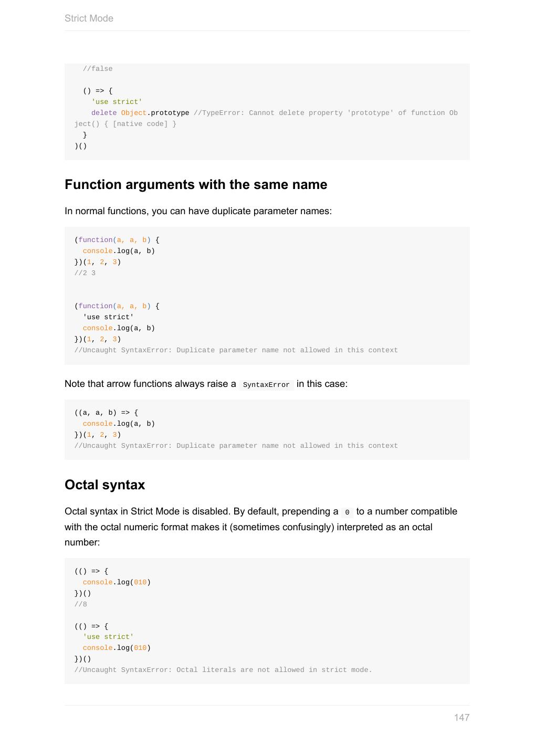Click the "Octal syntax in Strict Mode is disabled" sentence
Image resolution: width=535 pixels, height=756 pixels.
click(201, 511)
